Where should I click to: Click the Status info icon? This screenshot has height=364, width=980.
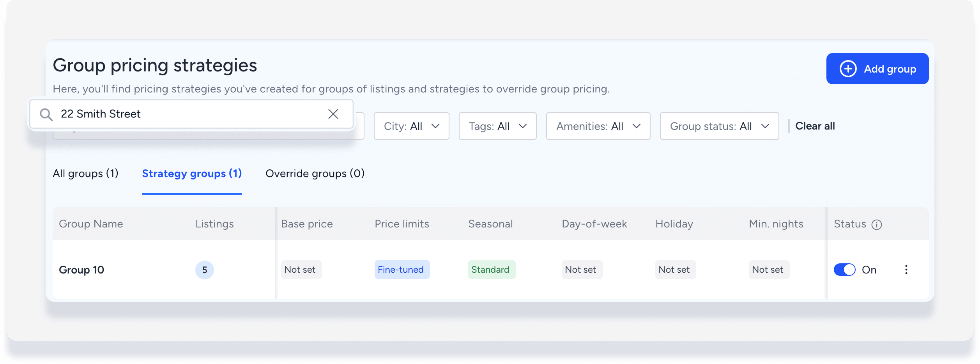[x=877, y=225]
